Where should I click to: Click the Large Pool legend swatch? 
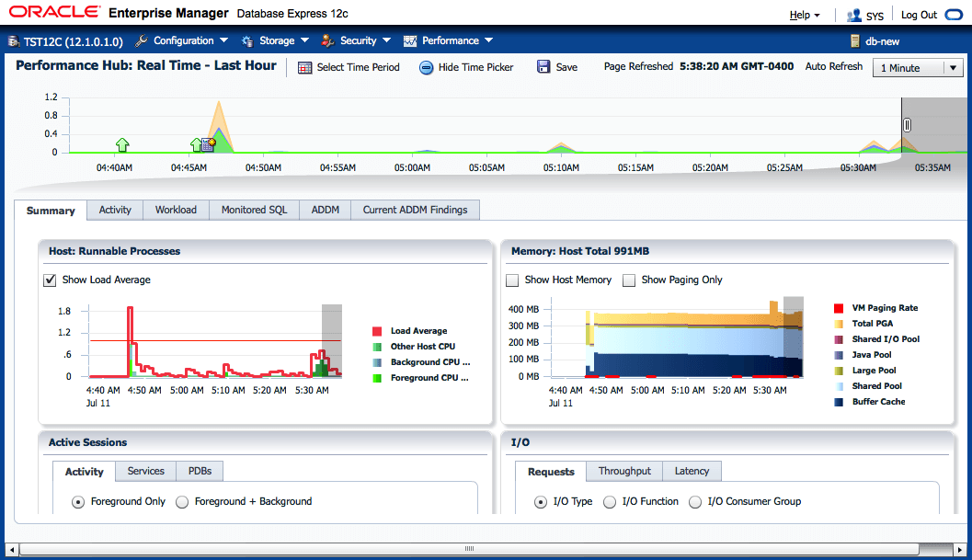(x=839, y=371)
